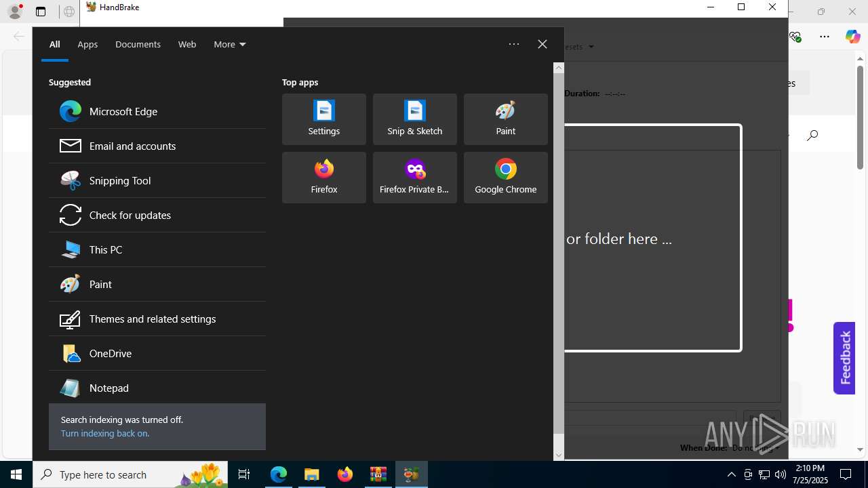This screenshot has width=868, height=488.
Task: Open WinRAR from the taskbar
Action: (378, 474)
